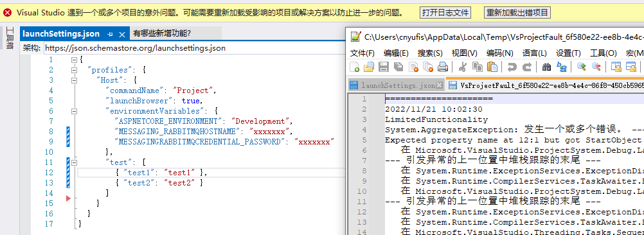This screenshot has height=235, width=644.
Task: Click the Close All icon in Notepad++ toolbar
Action: [x=428, y=66]
